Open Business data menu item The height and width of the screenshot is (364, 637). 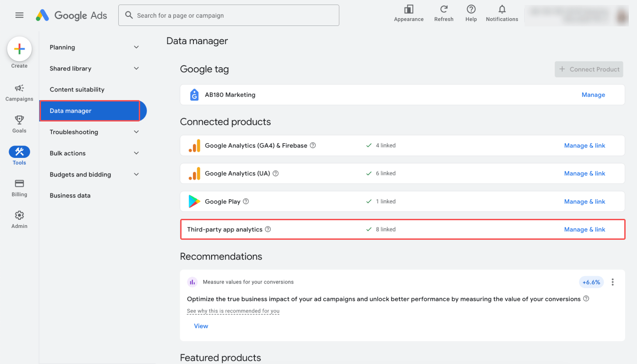tap(70, 196)
